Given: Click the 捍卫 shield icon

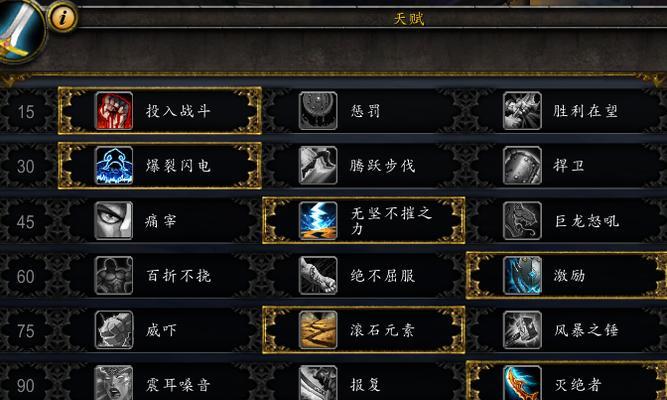Looking at the screenshot, I should (x=522, y=166).
